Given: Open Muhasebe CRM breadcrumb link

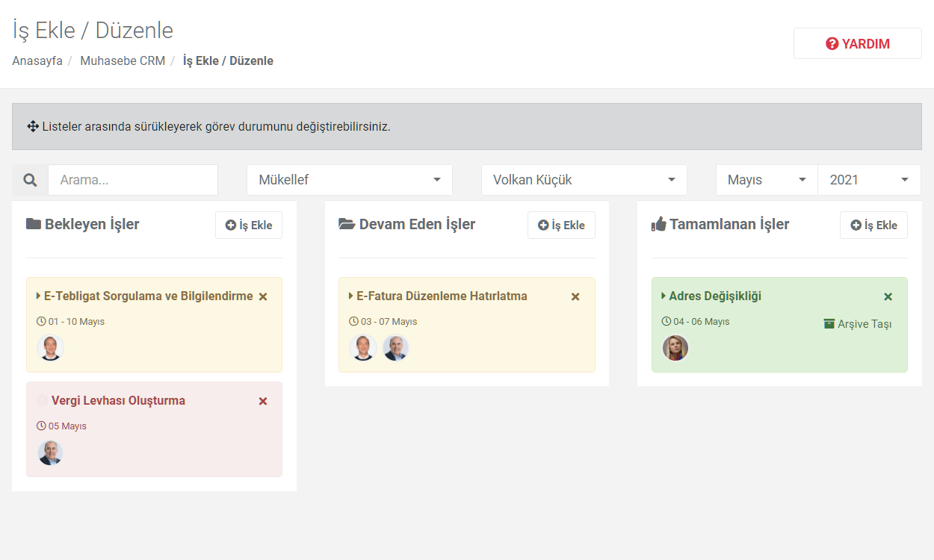Looking at the screenshot, I should pyautogui.click(x=123, y=61).
